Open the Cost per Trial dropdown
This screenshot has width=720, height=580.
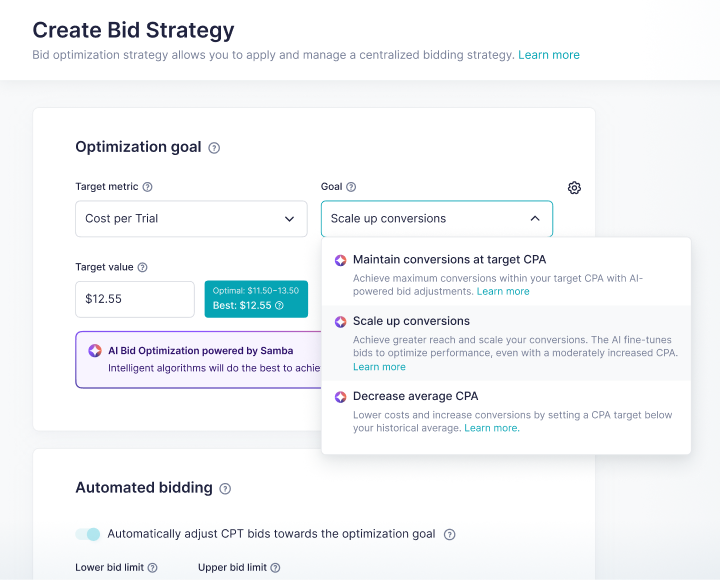coord(191,219)
